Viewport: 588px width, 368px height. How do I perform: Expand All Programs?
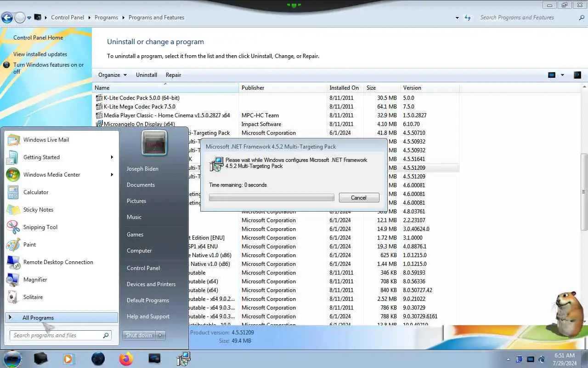point(62,318)
